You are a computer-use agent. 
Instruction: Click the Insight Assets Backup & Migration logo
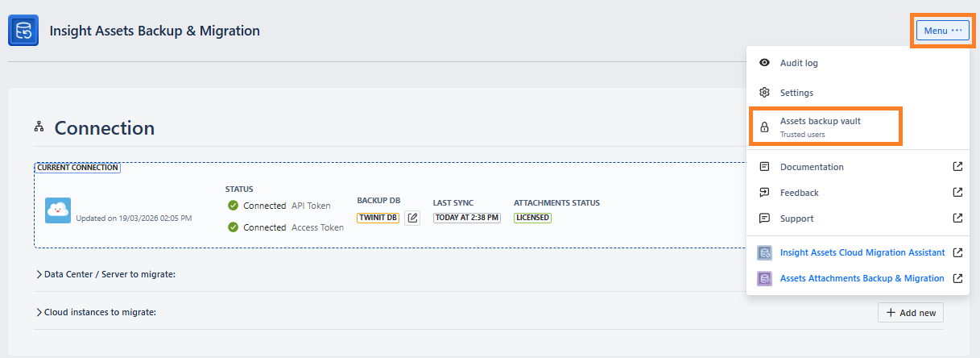coord(24,31)
